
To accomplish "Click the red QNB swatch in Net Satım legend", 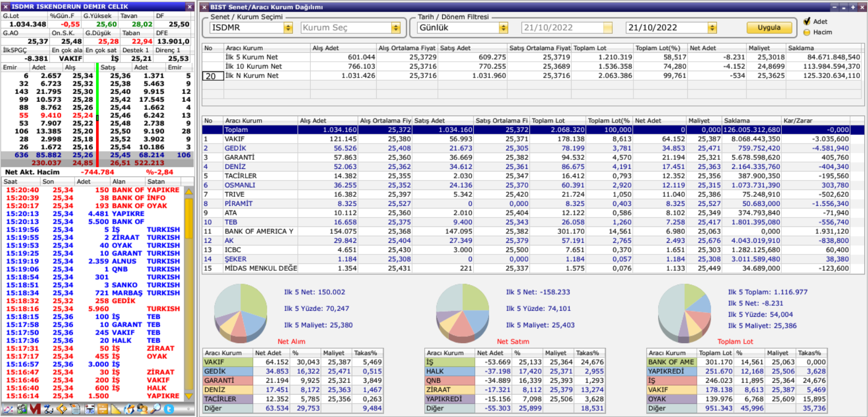I will click(450, 381).
